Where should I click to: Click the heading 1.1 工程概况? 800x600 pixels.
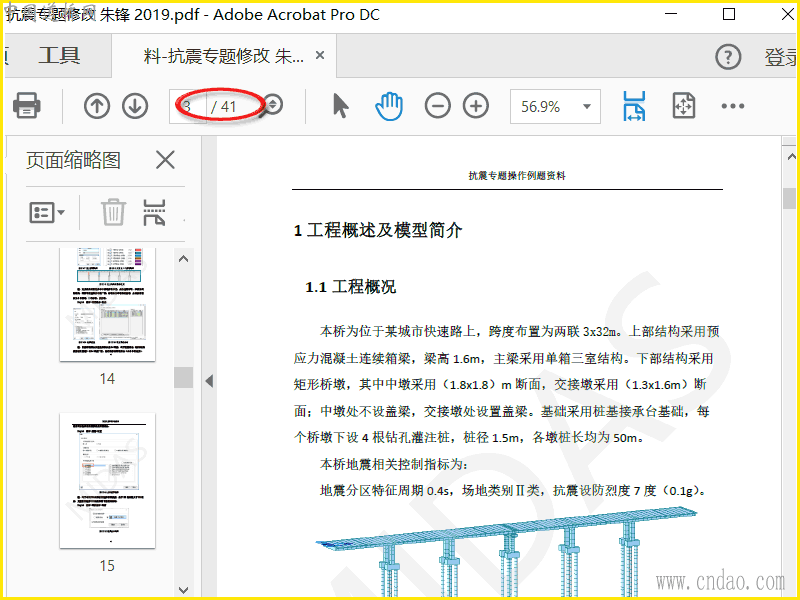click(351, 287)
